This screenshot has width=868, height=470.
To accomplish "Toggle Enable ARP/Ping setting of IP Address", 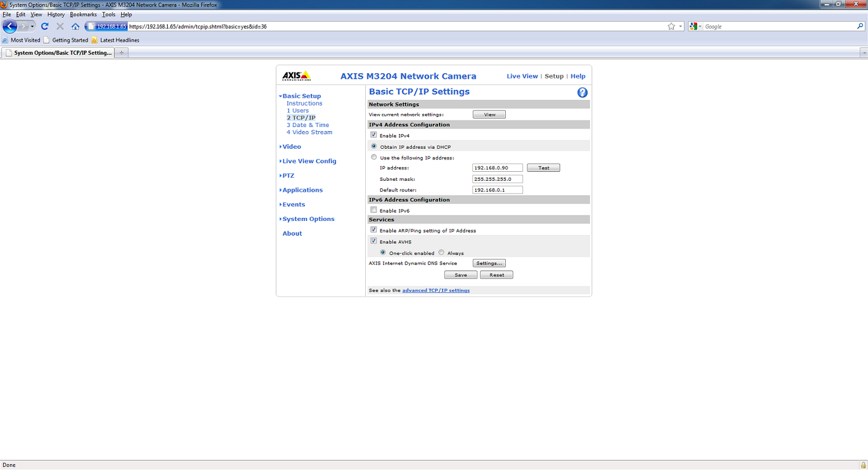I will coord(373,230).
